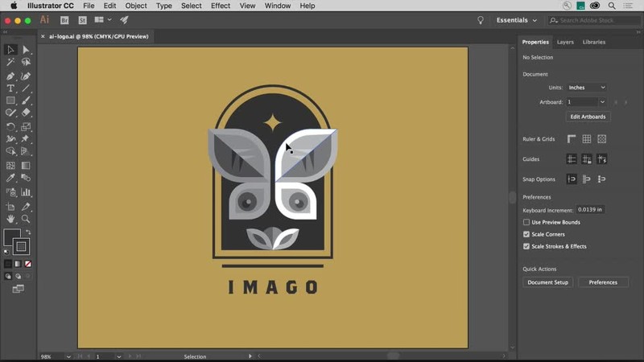Click the Fill color swatch
Image resolution: width=644 pixels, height=362 pixels.
coord(11,237)
